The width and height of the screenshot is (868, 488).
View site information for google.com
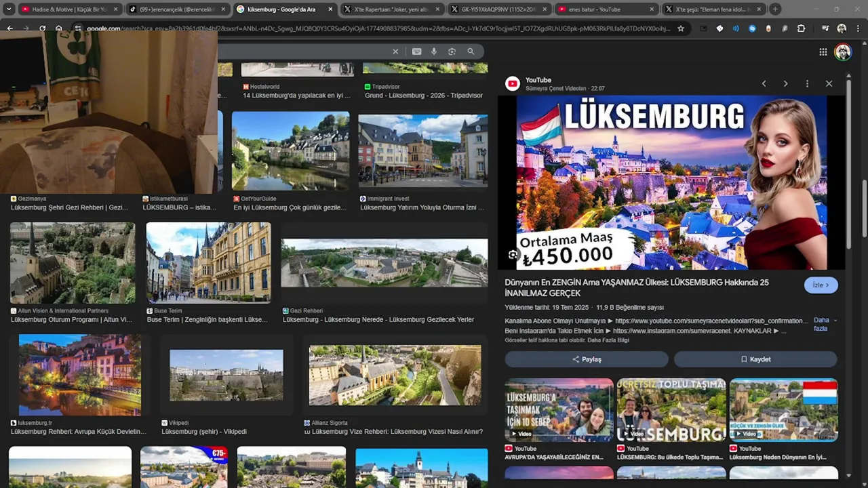click(78, 28)
